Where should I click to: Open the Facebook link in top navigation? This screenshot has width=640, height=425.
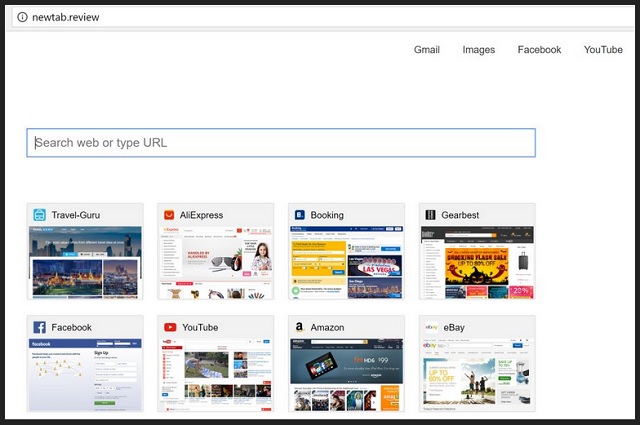coord(539,50)
